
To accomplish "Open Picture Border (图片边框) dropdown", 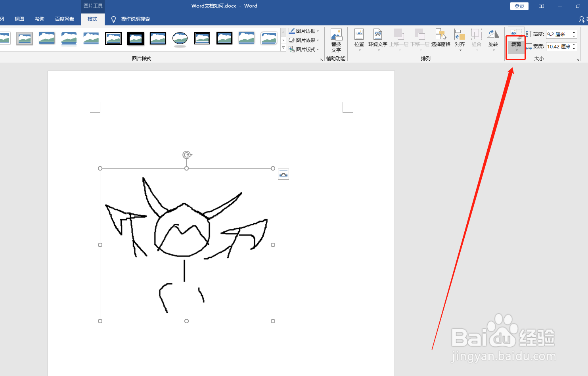I will [x=304, y=31].
